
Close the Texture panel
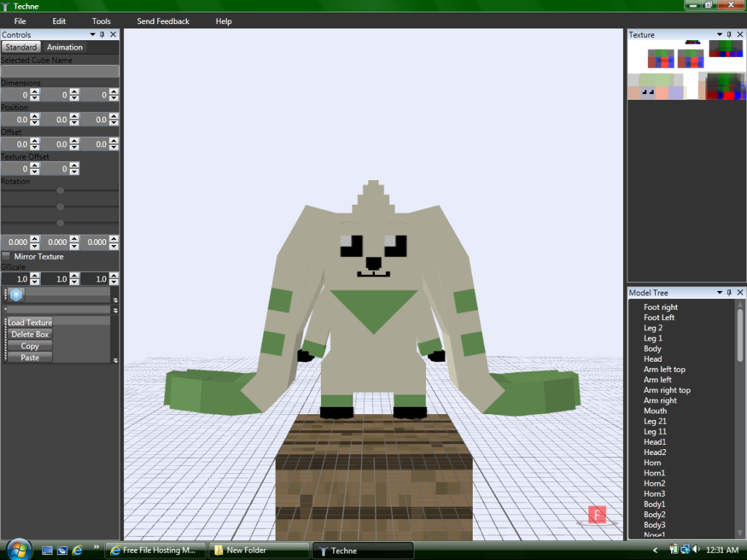click(740, 35)
